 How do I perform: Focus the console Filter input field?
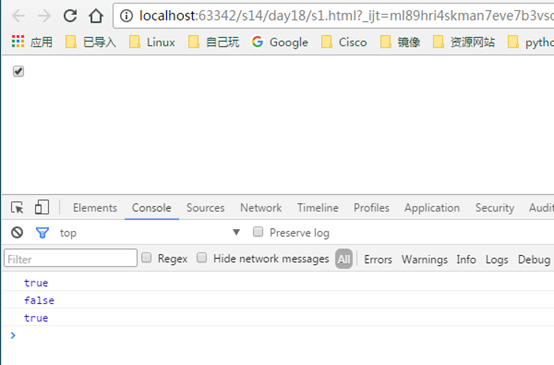71,258
